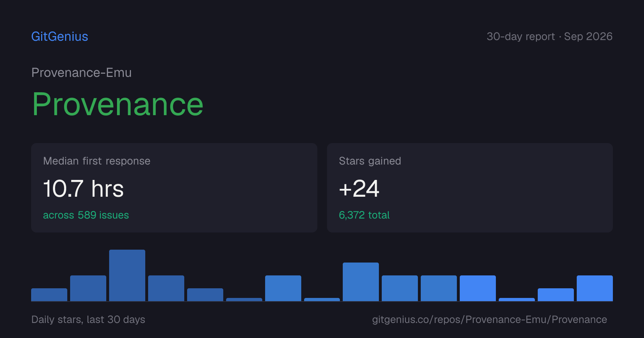This screenshot has height=338, width=644.
Task: Click the short bar before the last bar
Action: click(556, 295)
